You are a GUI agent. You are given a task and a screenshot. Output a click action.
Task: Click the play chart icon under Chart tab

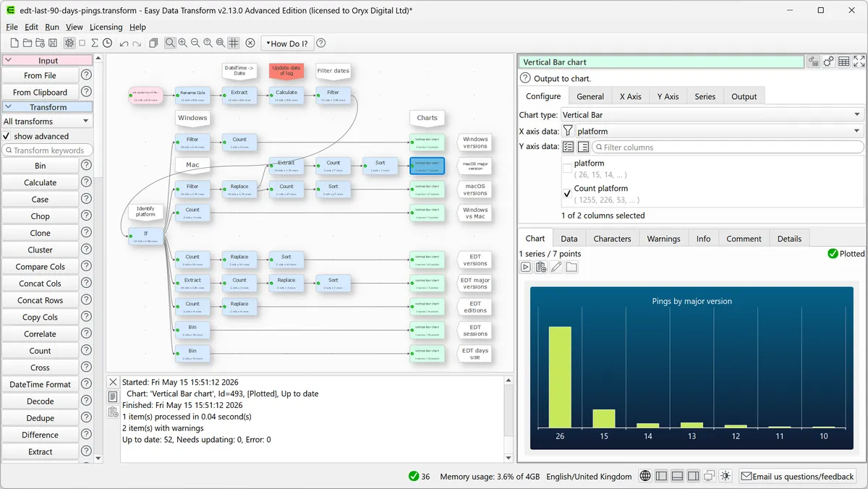(526, 267)
